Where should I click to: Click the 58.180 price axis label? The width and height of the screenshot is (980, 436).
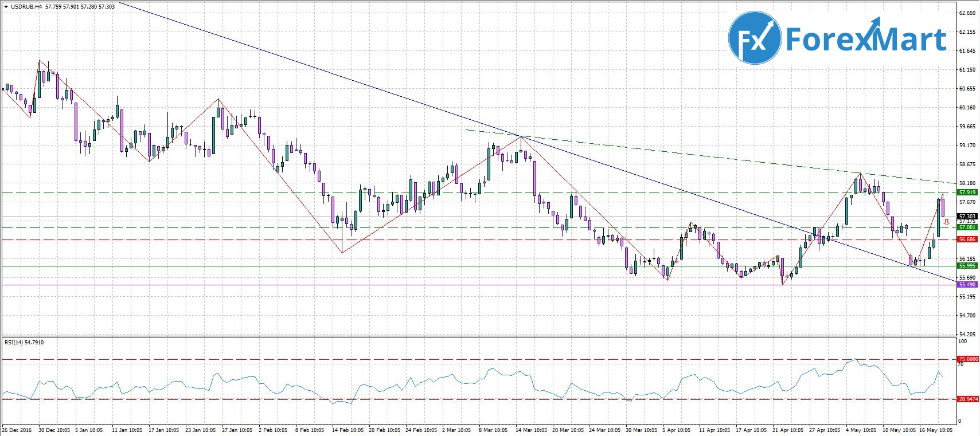tap(967, 183)
